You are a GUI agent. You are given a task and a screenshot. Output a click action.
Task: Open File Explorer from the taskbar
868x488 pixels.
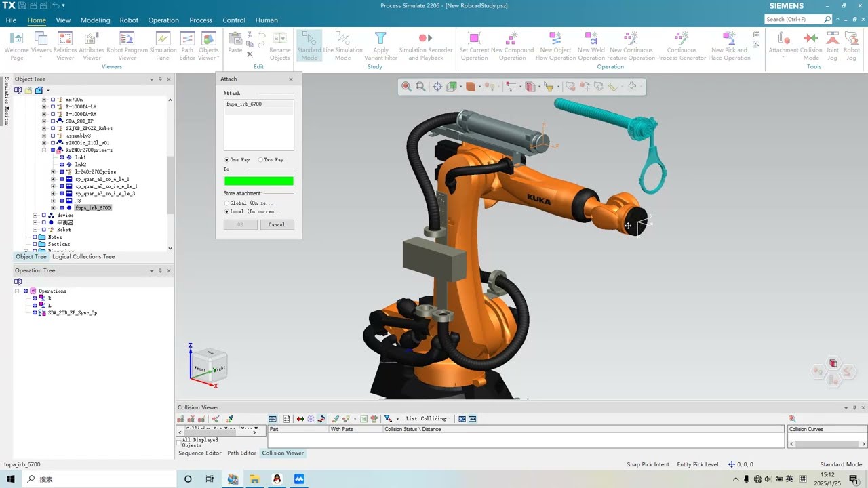(x=254, y=479)
